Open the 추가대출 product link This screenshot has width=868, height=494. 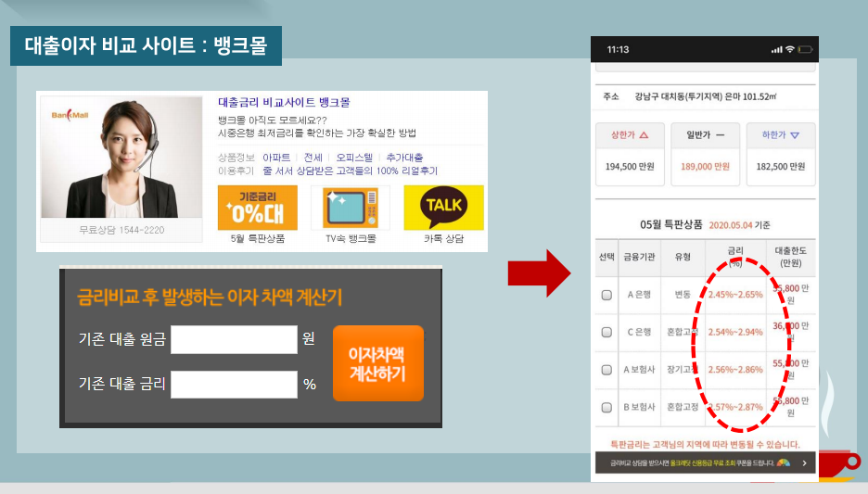[x=404, y=158]
